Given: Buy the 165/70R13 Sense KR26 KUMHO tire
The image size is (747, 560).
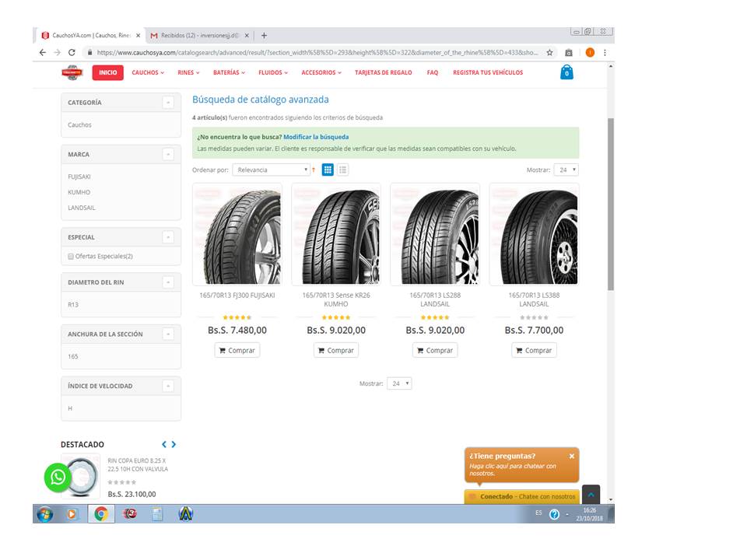Looking at the screenshot, I should (x=336, y=350).
